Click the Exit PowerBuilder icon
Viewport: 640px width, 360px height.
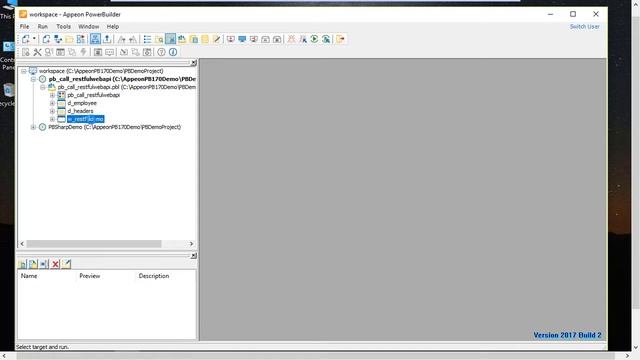pos(340,39)
